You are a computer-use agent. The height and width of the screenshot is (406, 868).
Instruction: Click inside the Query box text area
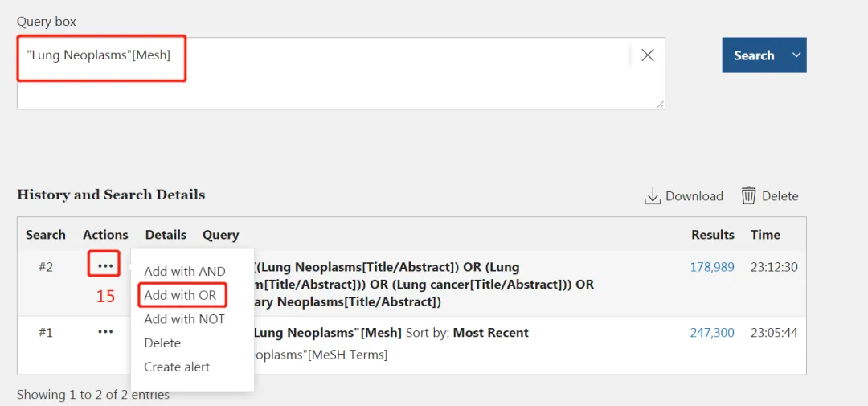(341, 73)
